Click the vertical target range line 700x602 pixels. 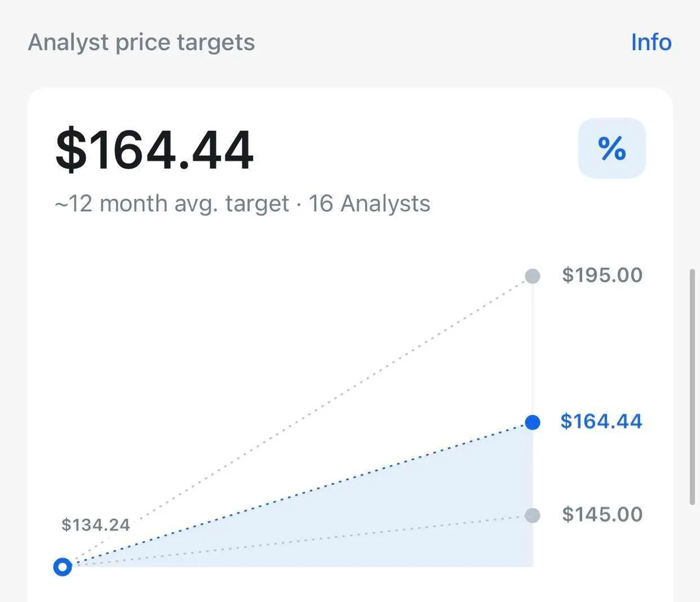[x=533, y=350]
